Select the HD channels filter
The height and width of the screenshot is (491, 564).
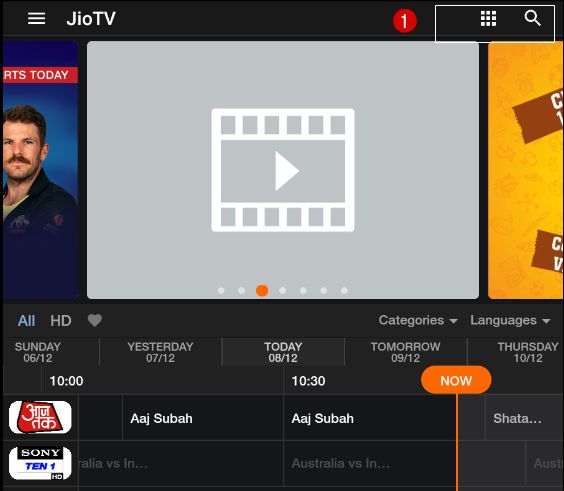pyautogui.click(x=60, y=320)
